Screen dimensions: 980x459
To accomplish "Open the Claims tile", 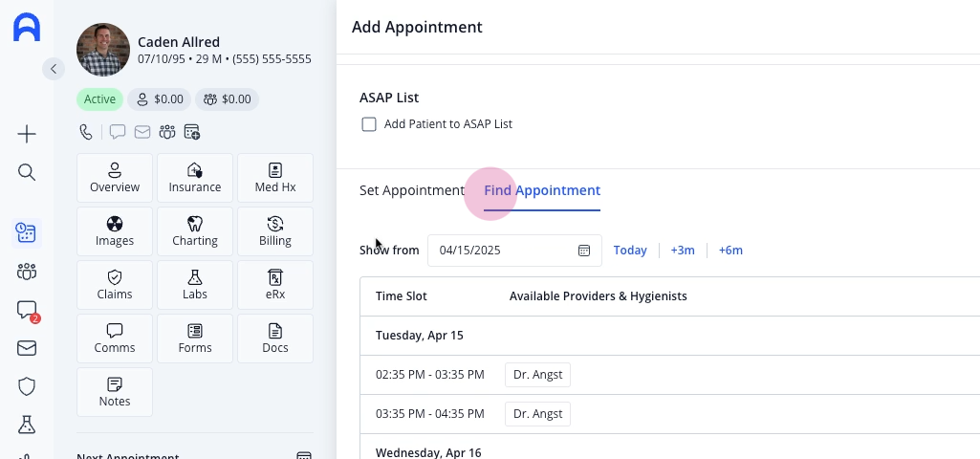I will click(x=115, y=285).
